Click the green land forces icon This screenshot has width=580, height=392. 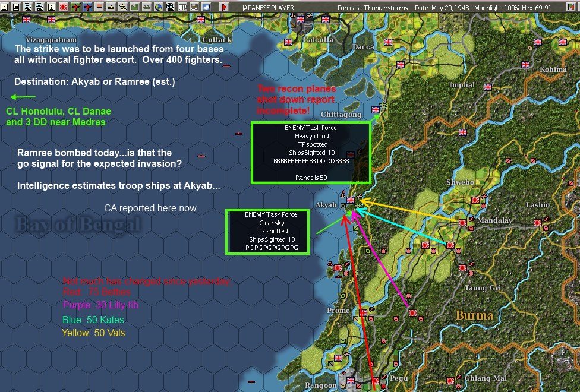click(x=134, y=6)
